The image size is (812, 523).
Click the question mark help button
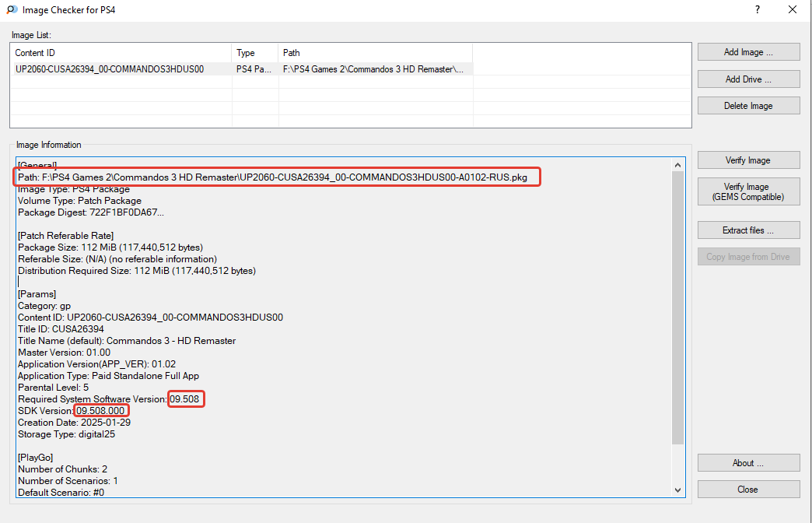click(757, 10)
